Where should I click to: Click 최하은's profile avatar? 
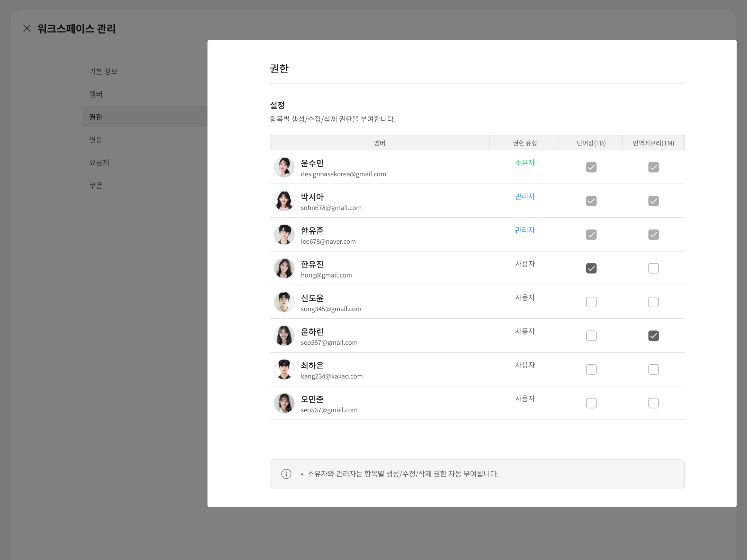click(x=284, y=370)
